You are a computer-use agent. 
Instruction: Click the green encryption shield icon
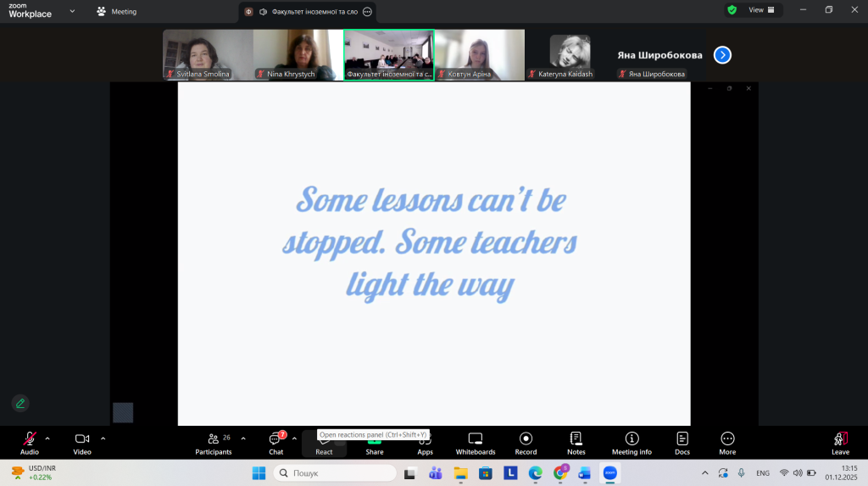coord(732,10)
